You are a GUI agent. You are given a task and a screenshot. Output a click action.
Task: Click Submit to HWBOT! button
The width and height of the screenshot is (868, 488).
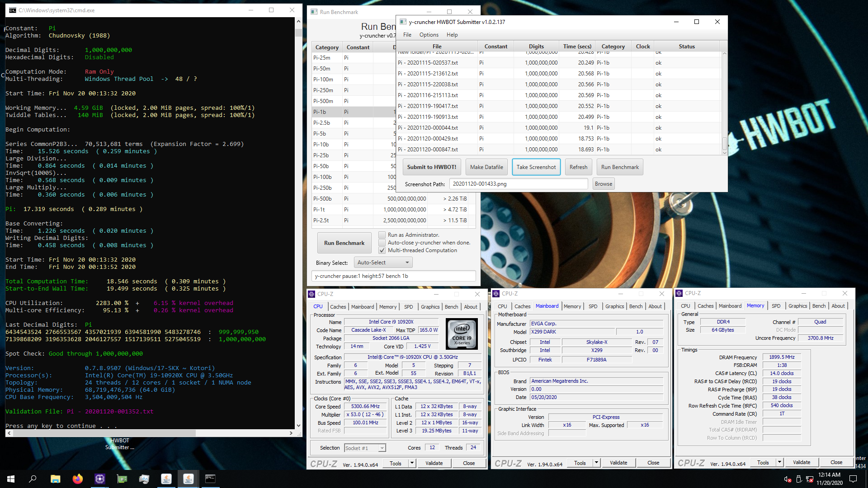pos(432,167)
